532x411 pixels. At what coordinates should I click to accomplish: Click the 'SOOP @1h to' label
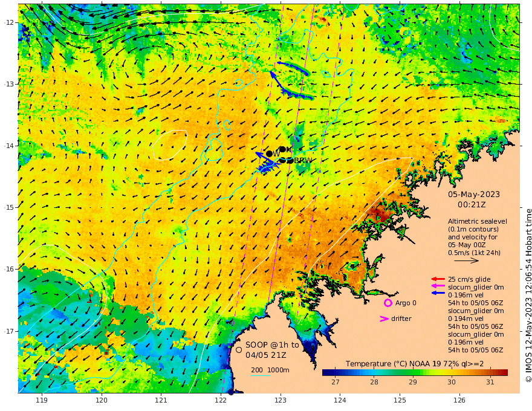coord(272,345)
